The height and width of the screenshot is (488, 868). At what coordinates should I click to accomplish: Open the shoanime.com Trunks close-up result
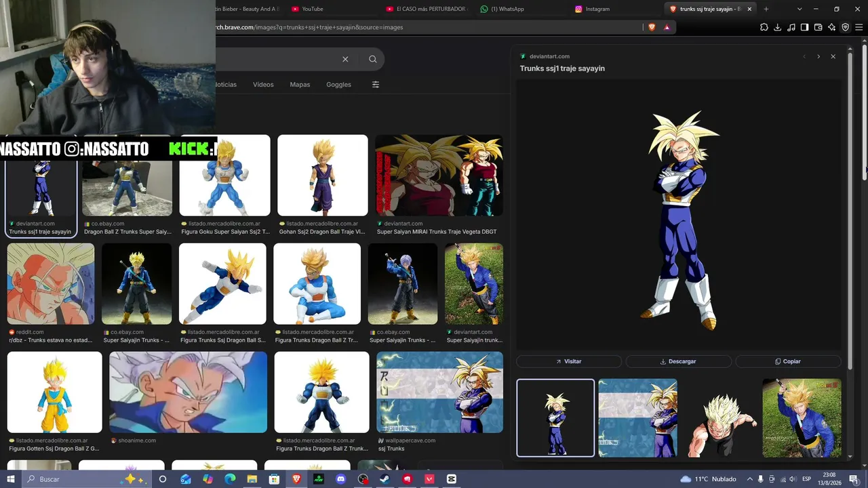click(189, 392)
